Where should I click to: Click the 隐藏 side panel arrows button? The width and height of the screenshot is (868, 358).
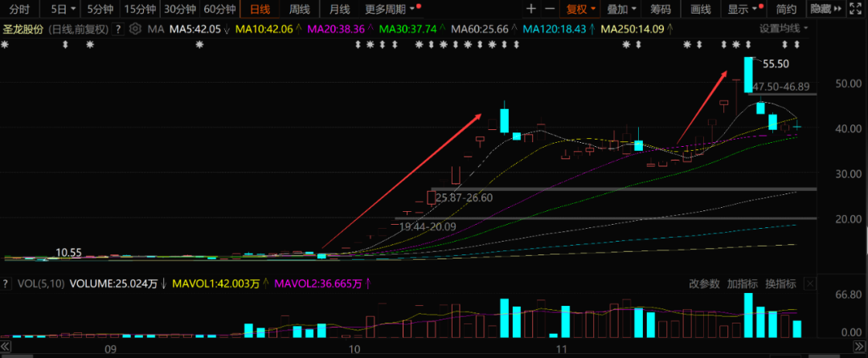point(825,9)
